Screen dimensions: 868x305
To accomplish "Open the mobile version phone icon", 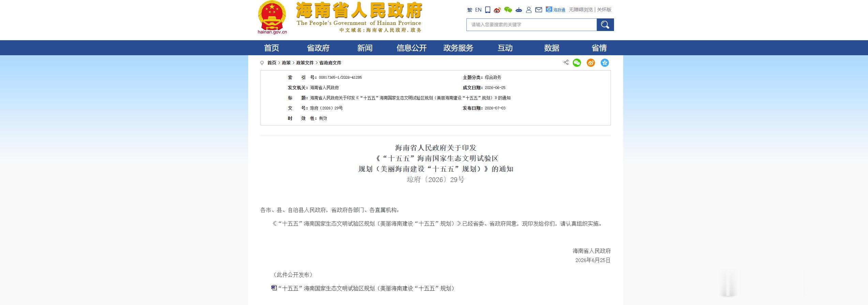I will pos(488,10).
